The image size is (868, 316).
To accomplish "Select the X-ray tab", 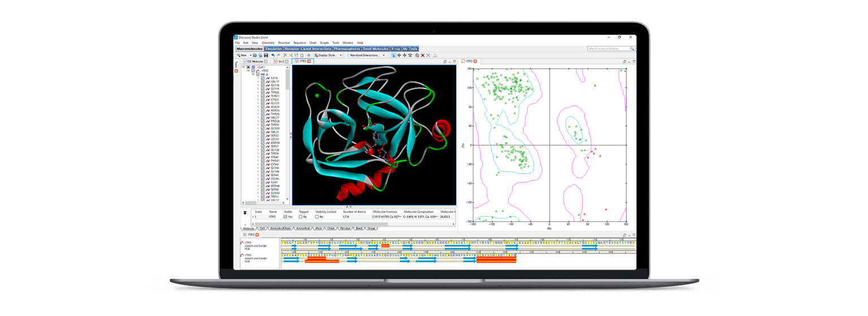I will coord(396,49).
